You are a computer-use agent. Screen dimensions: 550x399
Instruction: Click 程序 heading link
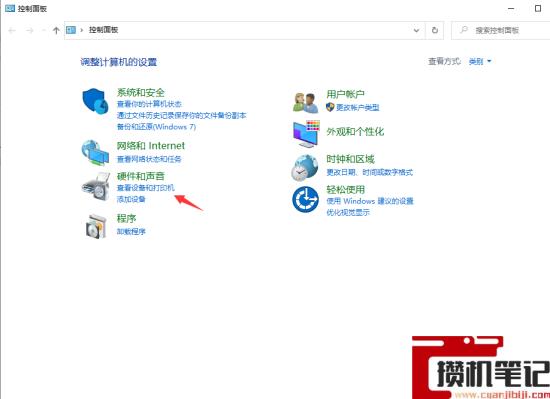coord(126,218)
